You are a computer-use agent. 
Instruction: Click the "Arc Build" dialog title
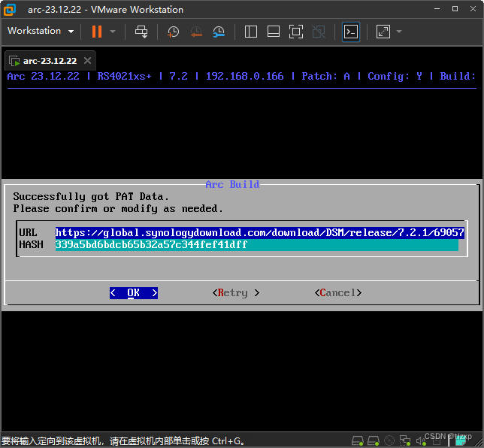[x=232, y=184]
